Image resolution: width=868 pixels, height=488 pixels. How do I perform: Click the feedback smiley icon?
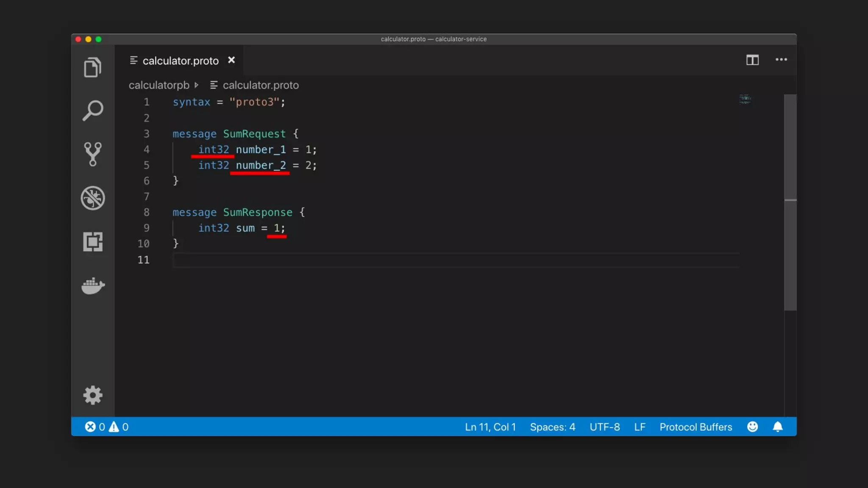(x=752, y=427)
